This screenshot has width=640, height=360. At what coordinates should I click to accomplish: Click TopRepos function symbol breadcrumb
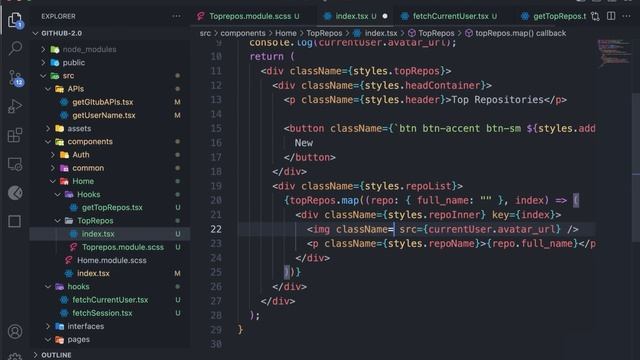436,33
